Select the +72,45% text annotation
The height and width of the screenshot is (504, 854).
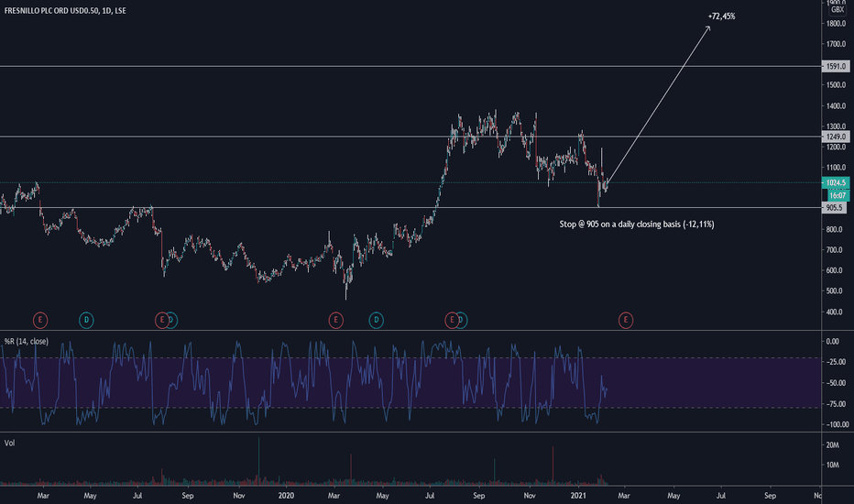click(722, 16)
